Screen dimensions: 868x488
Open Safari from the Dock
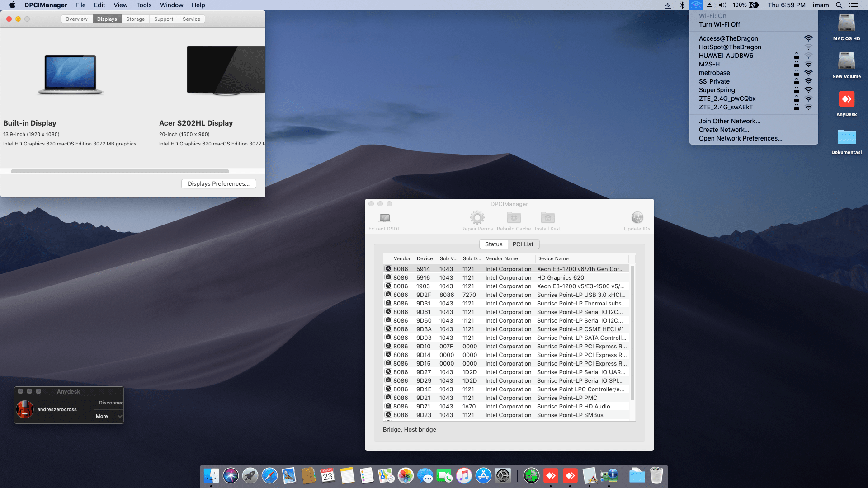(x=269, y=475)
